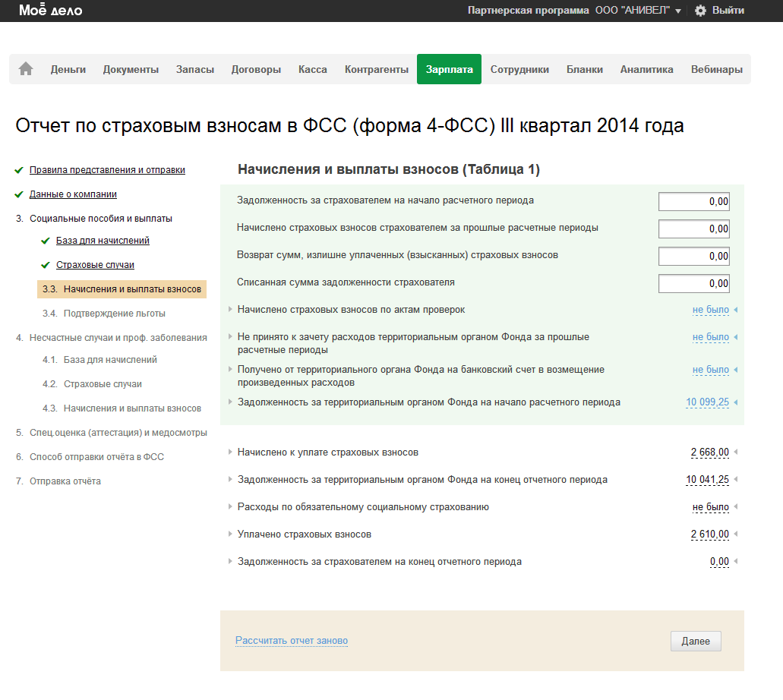Screen dimensions: 783x700
Task: Go to step 3.4 Подтверждение льготы
Action: click(114, 314)
